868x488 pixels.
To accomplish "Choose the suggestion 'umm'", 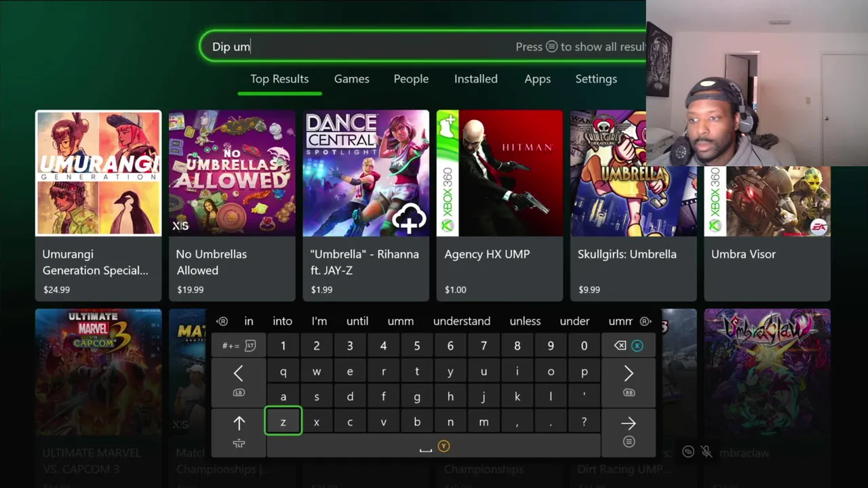I will tap(401, 321).
